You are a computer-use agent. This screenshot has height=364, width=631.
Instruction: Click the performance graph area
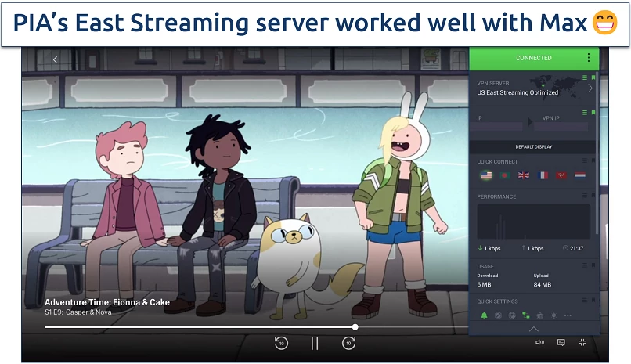coord(534,222)
